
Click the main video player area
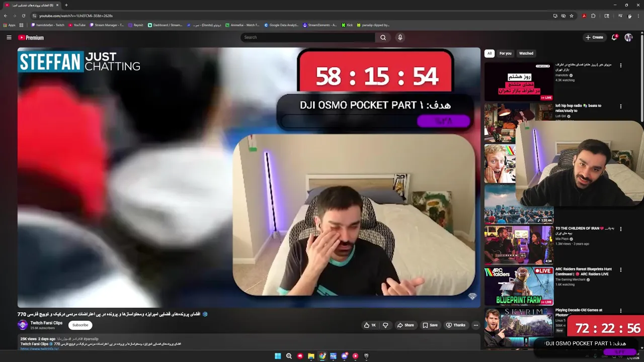coord(249,177)
